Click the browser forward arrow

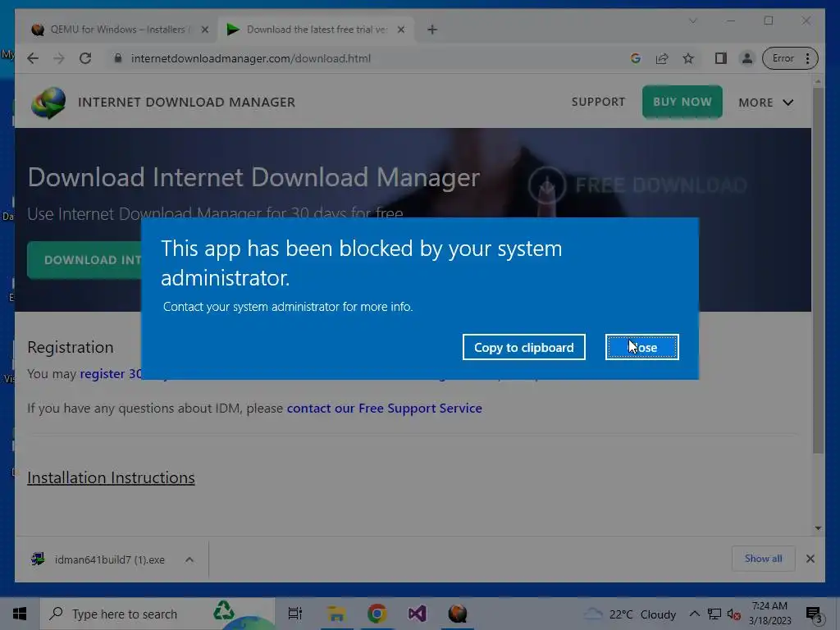(x=59, y=58)
